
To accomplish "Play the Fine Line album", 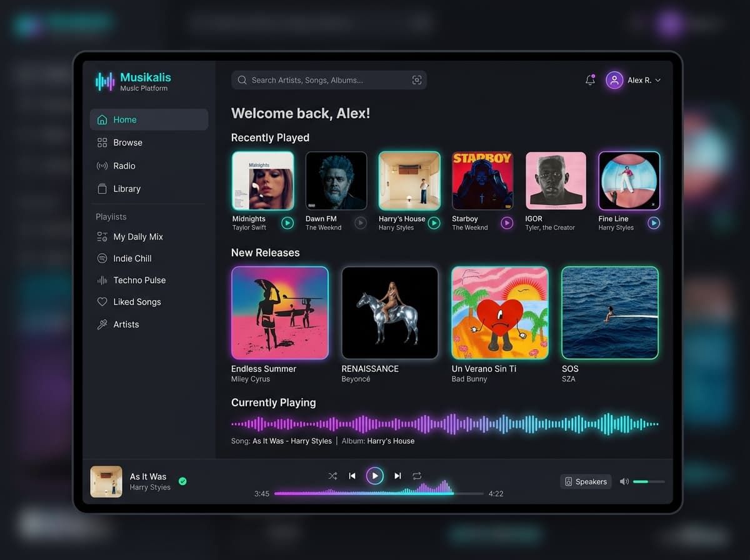I will click(x=654, y=222).
